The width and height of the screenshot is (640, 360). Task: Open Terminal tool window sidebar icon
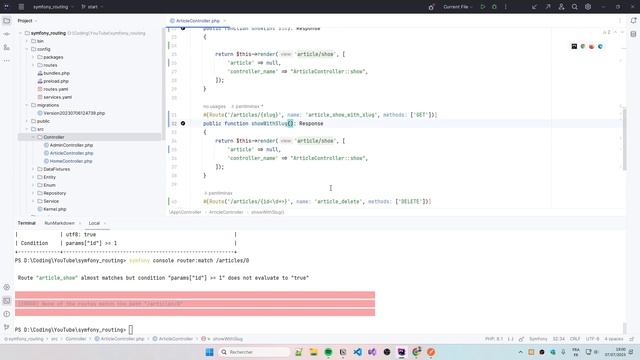click(7, 301)
